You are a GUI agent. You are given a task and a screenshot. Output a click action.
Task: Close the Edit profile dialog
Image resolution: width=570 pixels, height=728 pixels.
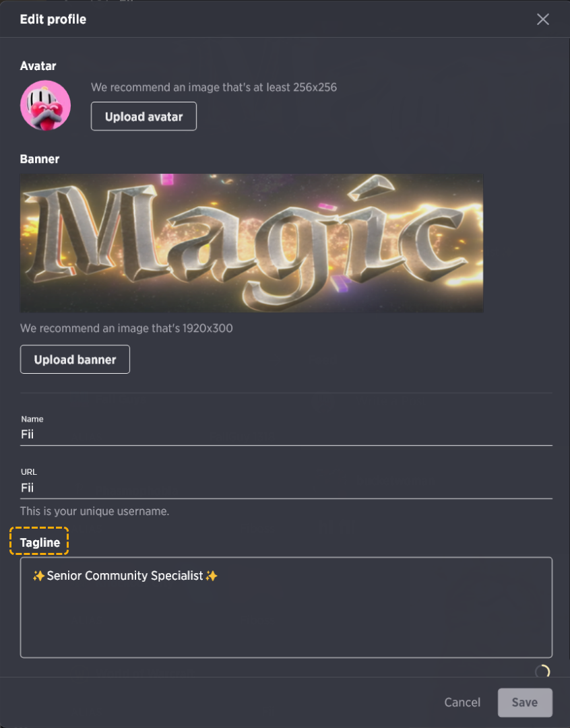[542, 19]
